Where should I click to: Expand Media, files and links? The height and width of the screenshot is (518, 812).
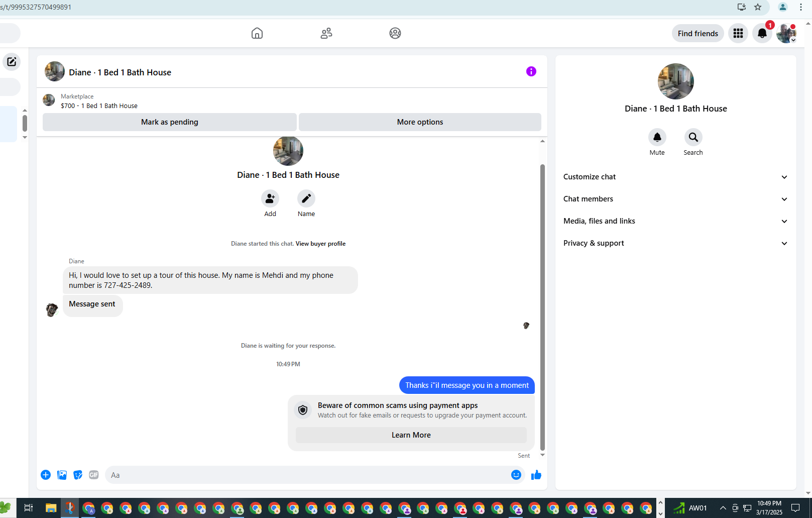(675, 221)
